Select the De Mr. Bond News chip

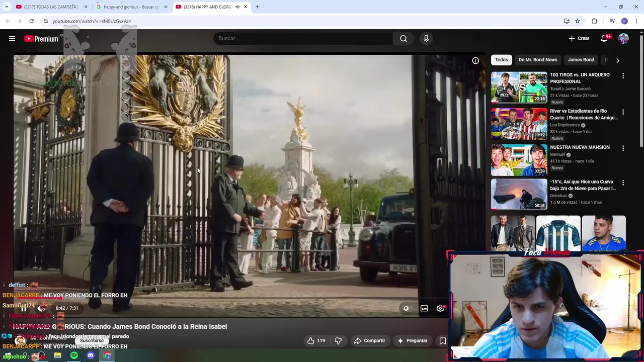(x=538, y=60)
